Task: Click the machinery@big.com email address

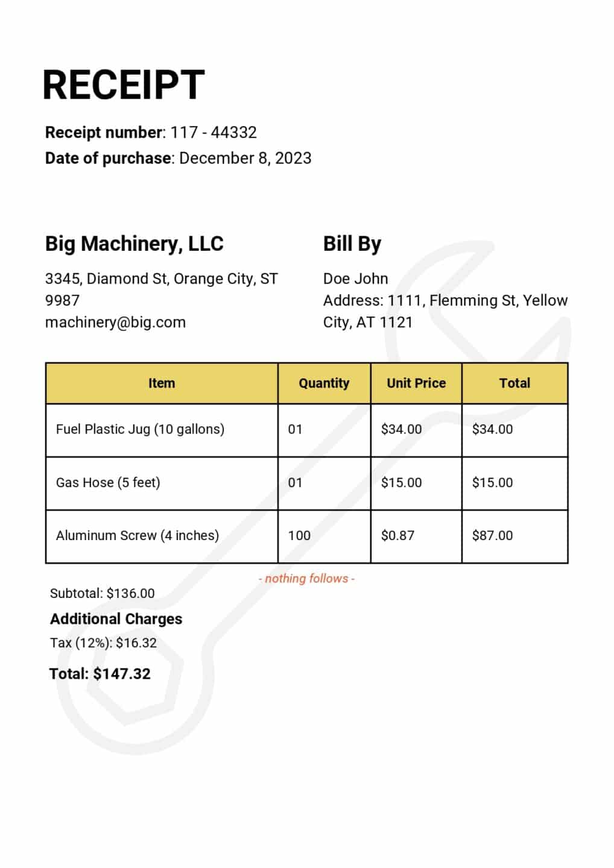Action: [x=115, y=322]
